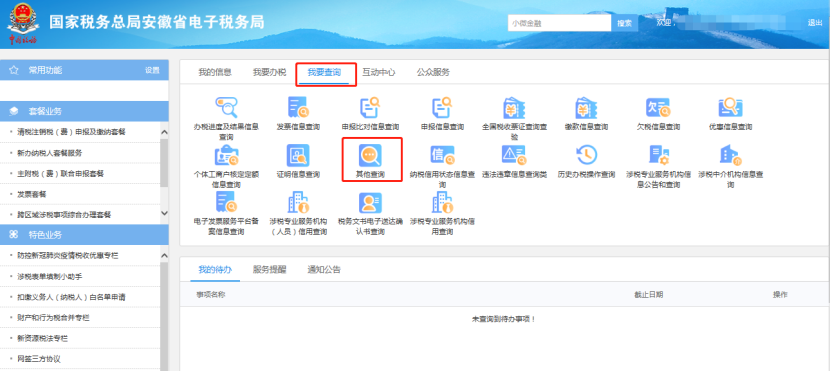The width and height of the screenshot is (831, 372).
Task: Open 涉税专业服务机构信息公告和查询 icon
Action: click(658, 155)
